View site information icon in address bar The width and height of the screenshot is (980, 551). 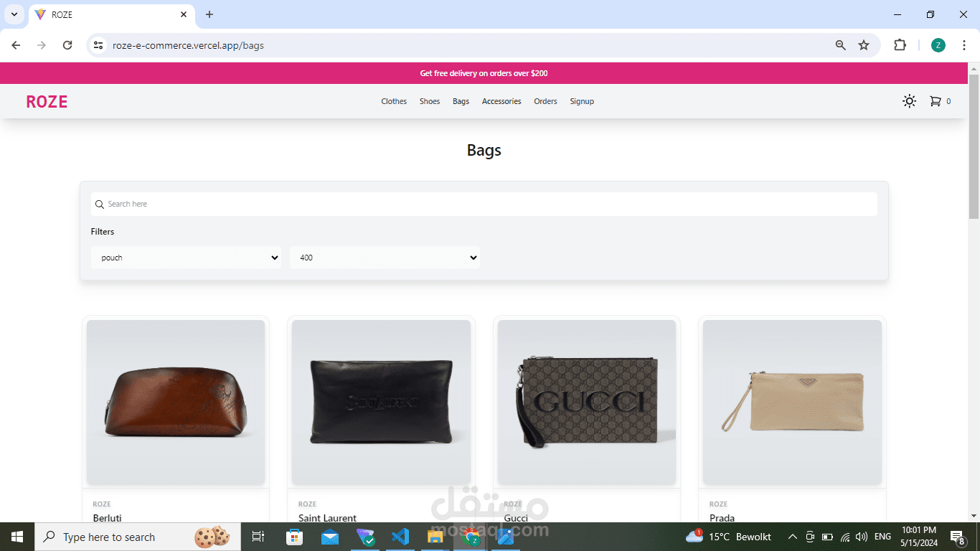point(99,45)
